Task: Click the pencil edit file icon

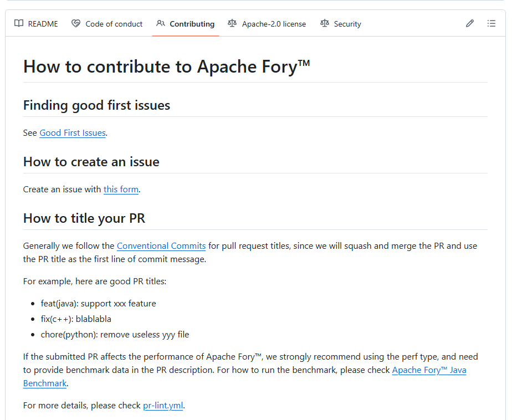Action: 469,23
